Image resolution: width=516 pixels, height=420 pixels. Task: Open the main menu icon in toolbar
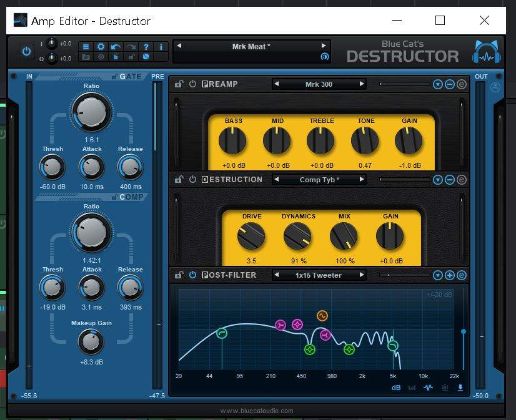[x=86, y=47]
